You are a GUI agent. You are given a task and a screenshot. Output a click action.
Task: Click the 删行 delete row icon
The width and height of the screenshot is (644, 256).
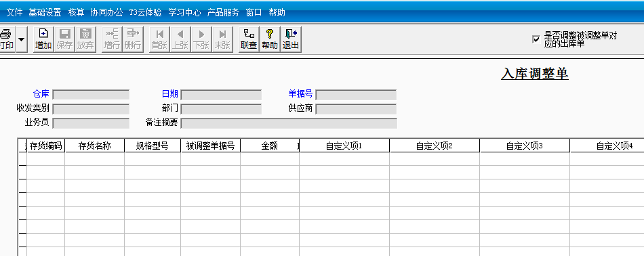(x=133, y=39)
